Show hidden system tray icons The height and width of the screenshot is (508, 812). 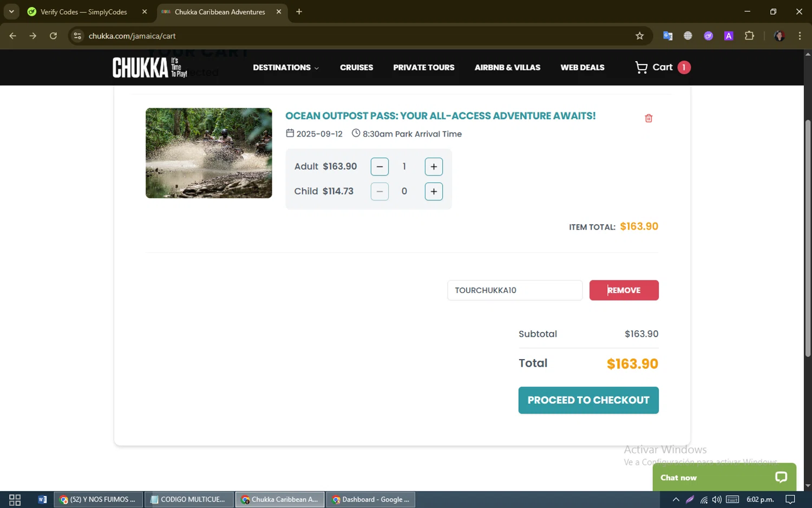point(676,499)
